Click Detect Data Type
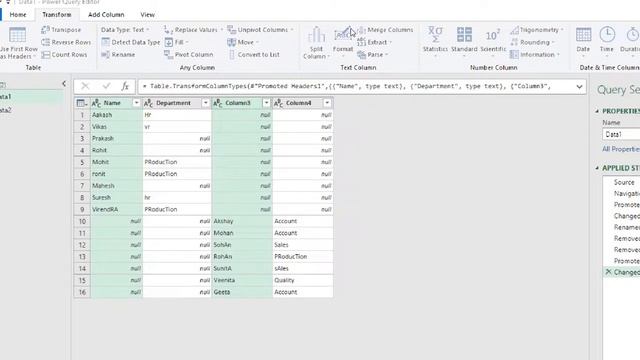Screen dimensions: 640x360 131,42
